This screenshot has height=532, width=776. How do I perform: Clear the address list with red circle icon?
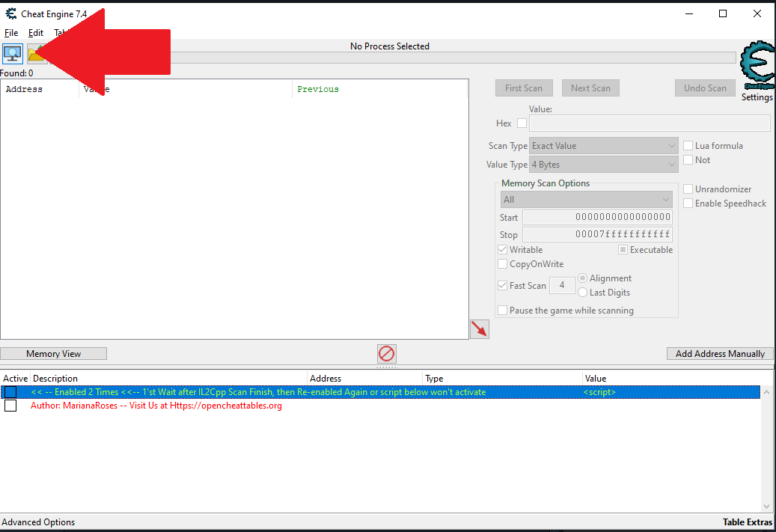(387, 353)
